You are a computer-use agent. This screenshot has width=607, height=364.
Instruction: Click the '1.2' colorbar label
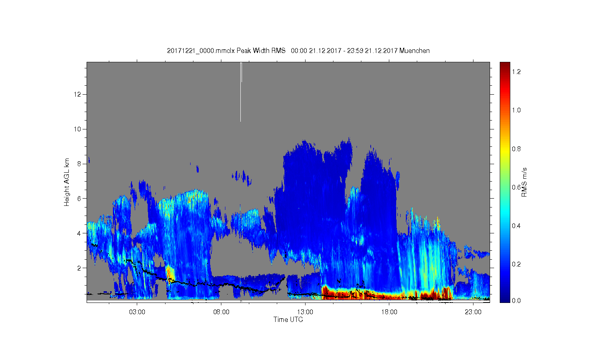516,72
